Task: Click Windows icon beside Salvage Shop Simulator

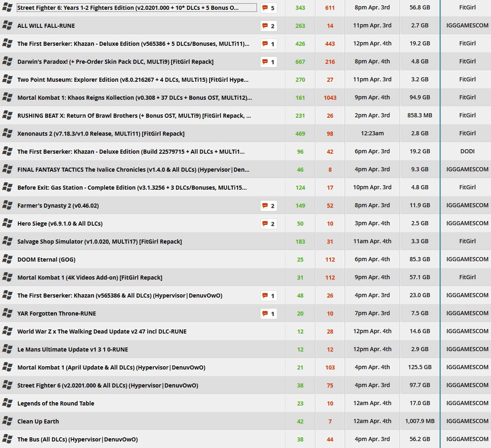Action: [7, 241]
